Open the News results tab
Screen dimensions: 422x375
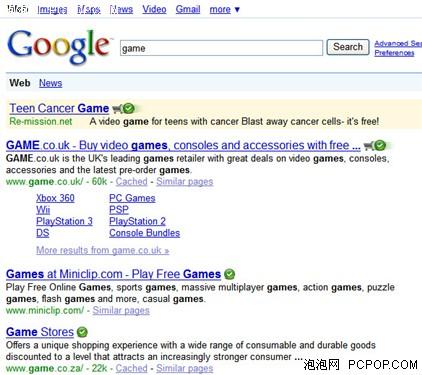tap(50, 83)
